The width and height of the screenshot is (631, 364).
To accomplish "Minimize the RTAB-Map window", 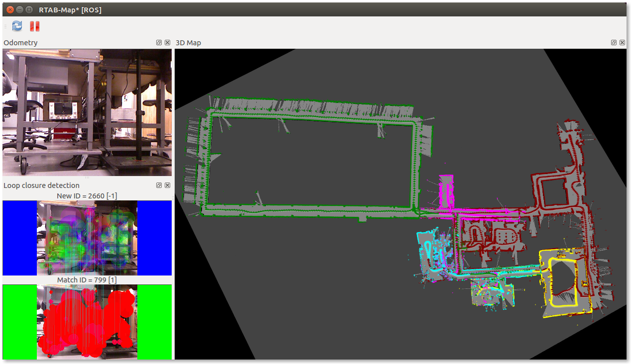I will click(x=19, y=9).
